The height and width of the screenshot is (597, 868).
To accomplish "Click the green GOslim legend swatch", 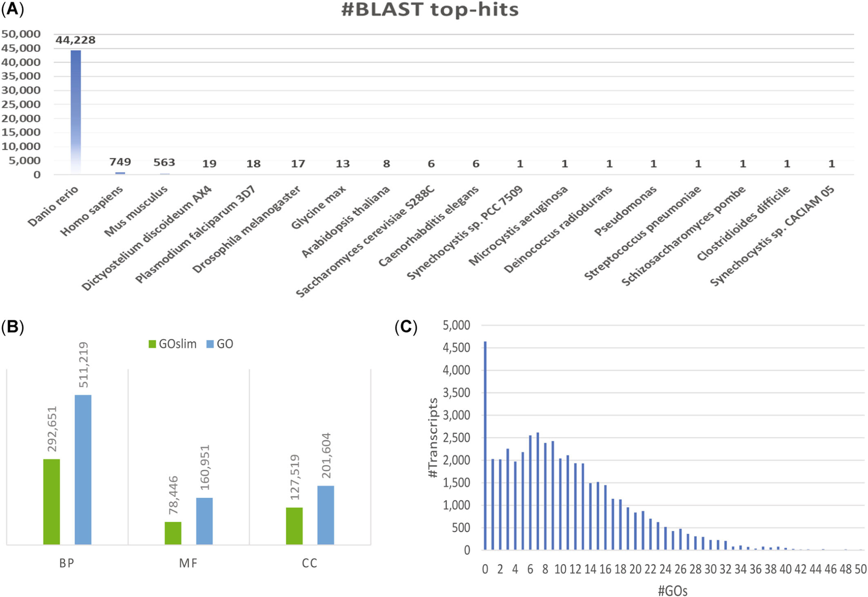I will [152, 344].
